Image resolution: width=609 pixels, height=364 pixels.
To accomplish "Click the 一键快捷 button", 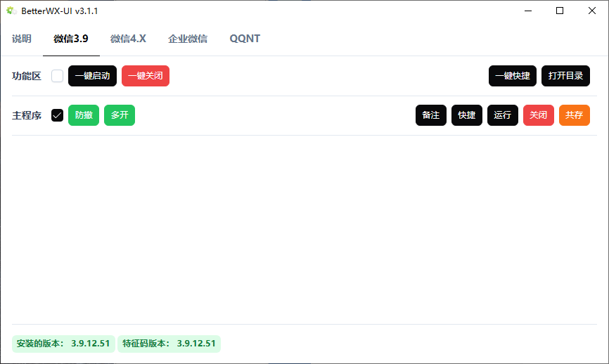I will [513, 76].
